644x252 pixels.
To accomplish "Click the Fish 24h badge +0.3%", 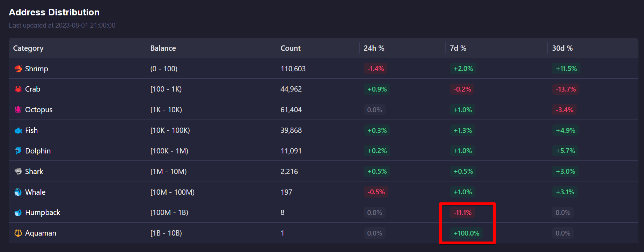I will (x=377, y=130).
